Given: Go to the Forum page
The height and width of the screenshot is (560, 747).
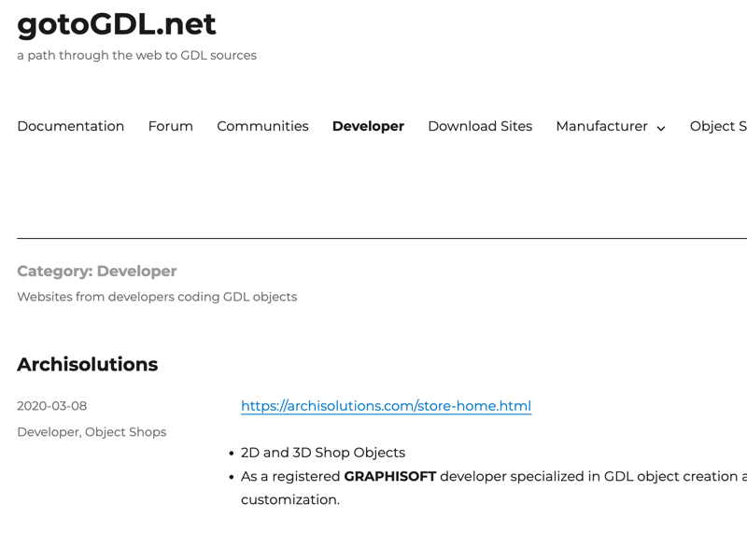Looking at the screenshot, I should (x=170, y=126).
